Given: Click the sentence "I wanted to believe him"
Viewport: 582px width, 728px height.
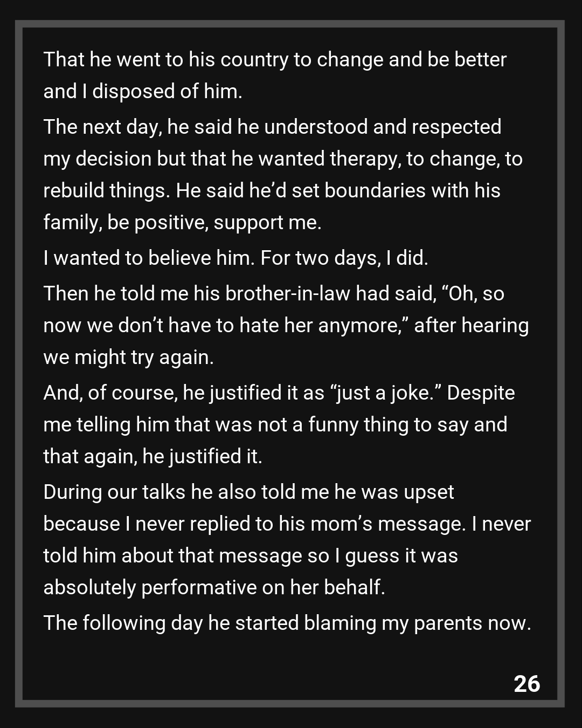Looking at the screenshot, I should point(148,258).
